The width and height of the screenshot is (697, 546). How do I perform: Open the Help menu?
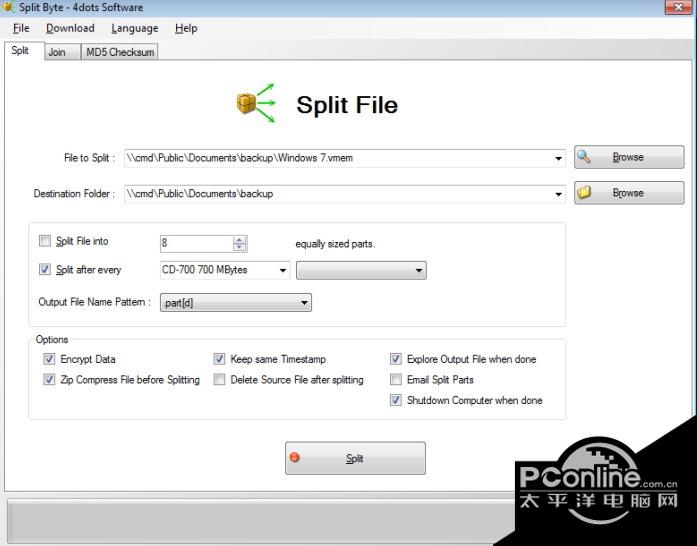[x=186, y=28]
